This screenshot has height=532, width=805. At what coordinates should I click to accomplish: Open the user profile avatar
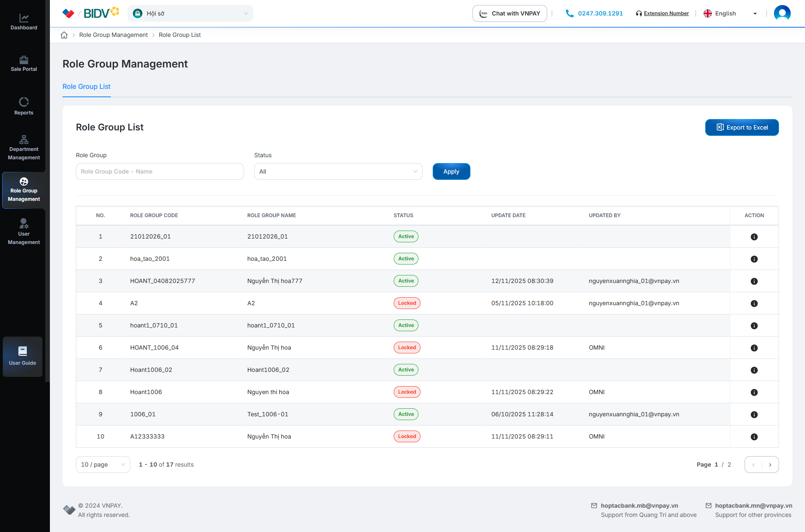(x=782, y=13)
